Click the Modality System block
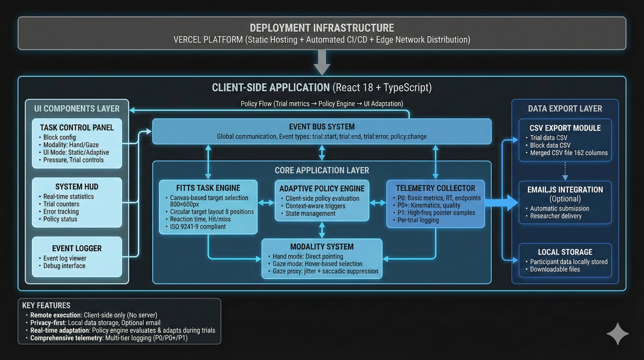Image resolution: width=644 pixels, height=360 pixels. click(322, 259)
